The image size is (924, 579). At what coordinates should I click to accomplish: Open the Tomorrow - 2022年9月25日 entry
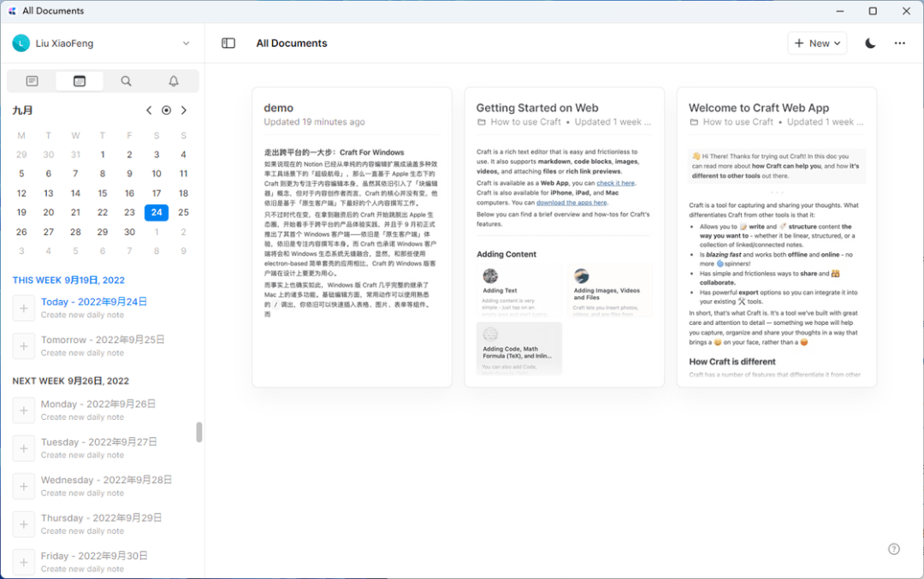(x=103, y=340)
